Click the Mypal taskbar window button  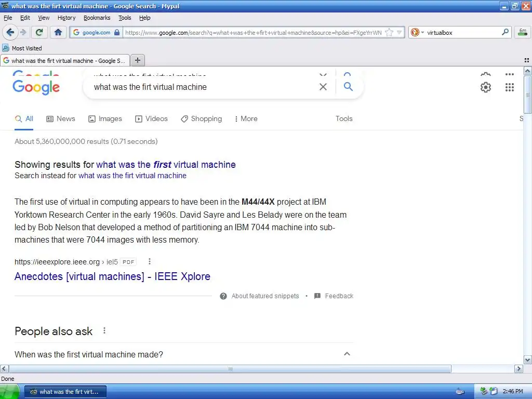pyautogui.click(x=65, y=392)
